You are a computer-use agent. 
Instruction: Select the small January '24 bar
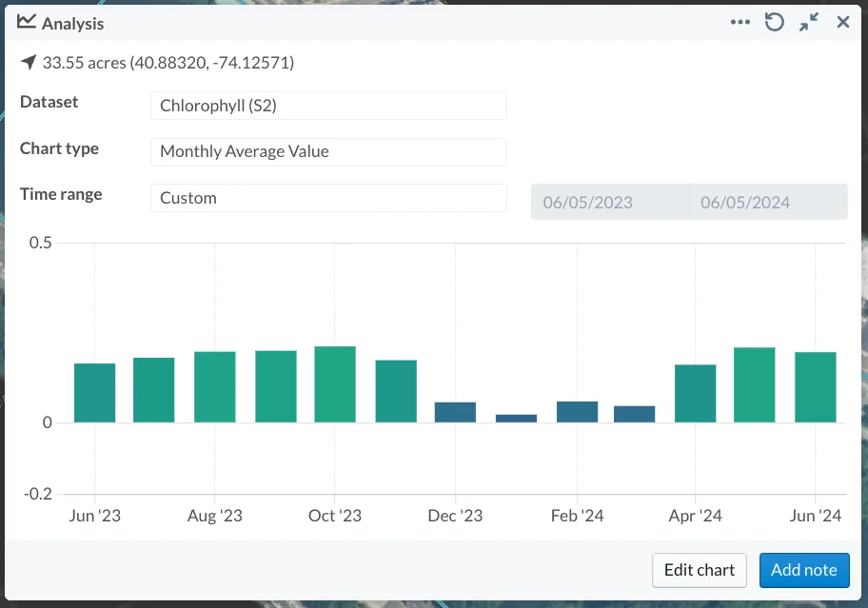coord(516,419)
